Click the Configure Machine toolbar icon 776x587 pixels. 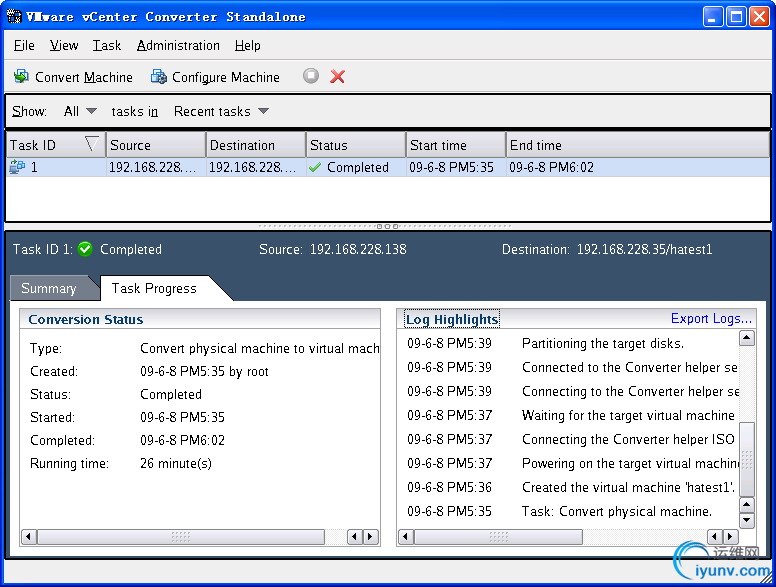pos(158,77)
